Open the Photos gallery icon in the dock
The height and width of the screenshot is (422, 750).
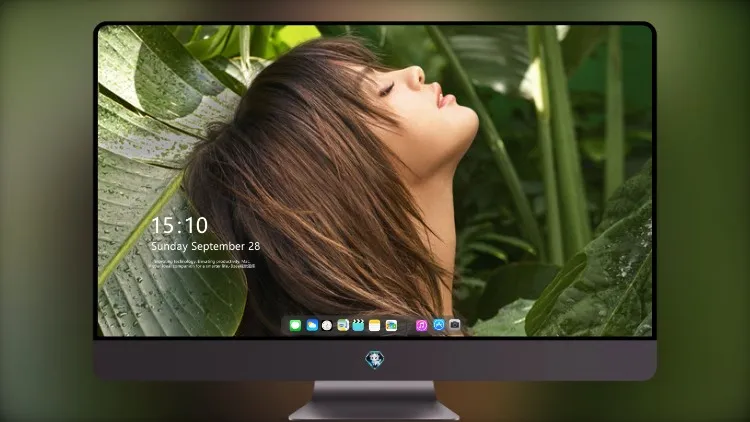click(x=391, y=326)
